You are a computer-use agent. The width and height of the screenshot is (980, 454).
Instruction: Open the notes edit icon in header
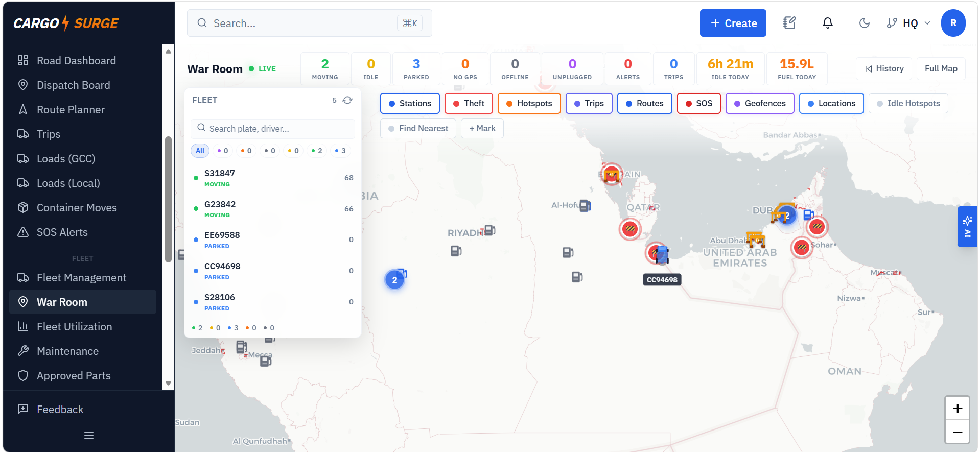789,23
